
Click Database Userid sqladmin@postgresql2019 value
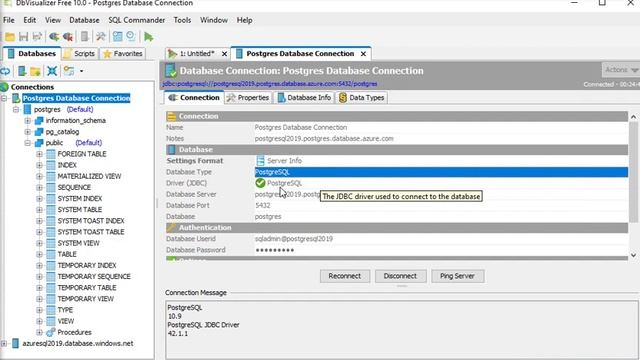[294, 239]
